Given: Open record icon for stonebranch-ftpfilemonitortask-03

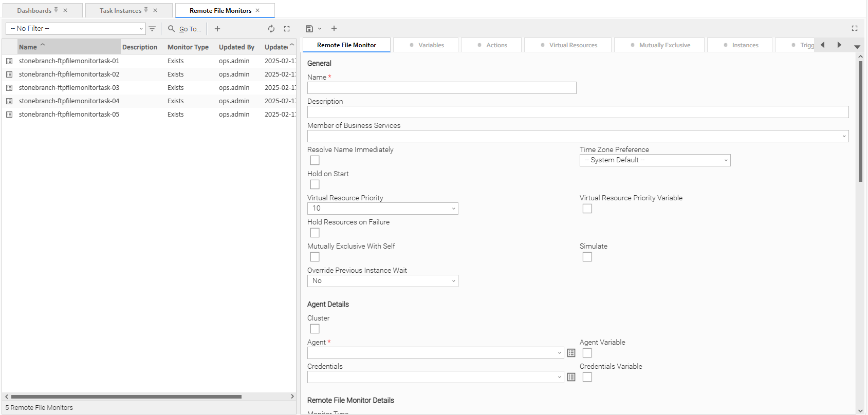Looking at the screenshot, I should point(9,88).
